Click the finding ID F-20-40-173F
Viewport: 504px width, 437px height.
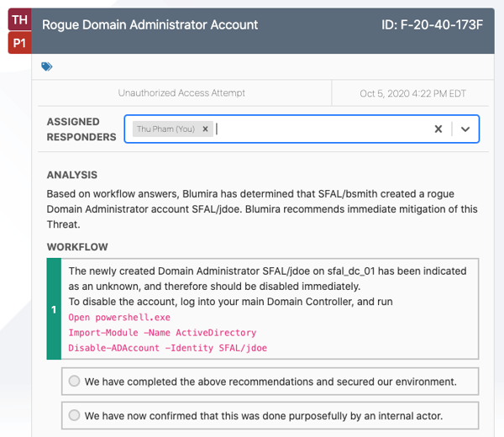point(432,24)
